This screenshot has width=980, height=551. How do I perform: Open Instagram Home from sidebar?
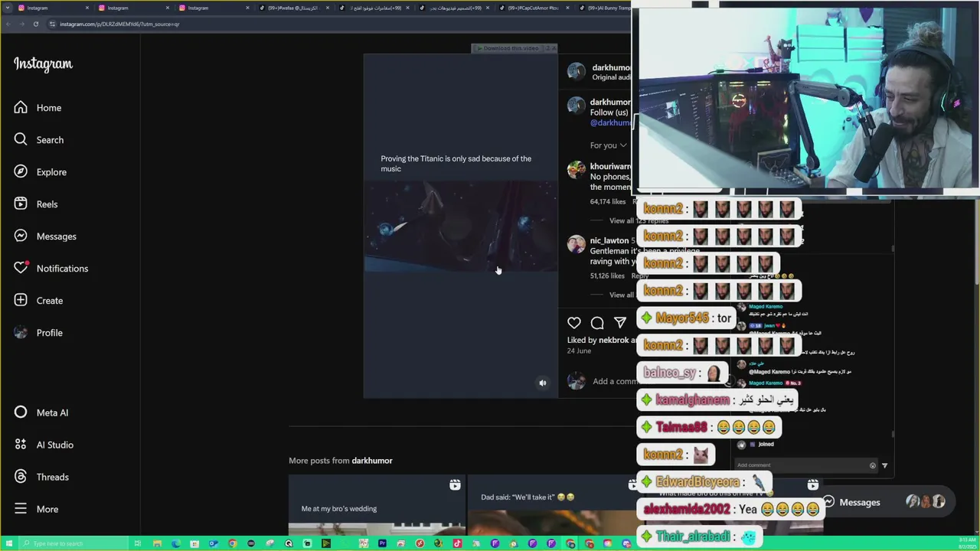(x=38, y=108)
